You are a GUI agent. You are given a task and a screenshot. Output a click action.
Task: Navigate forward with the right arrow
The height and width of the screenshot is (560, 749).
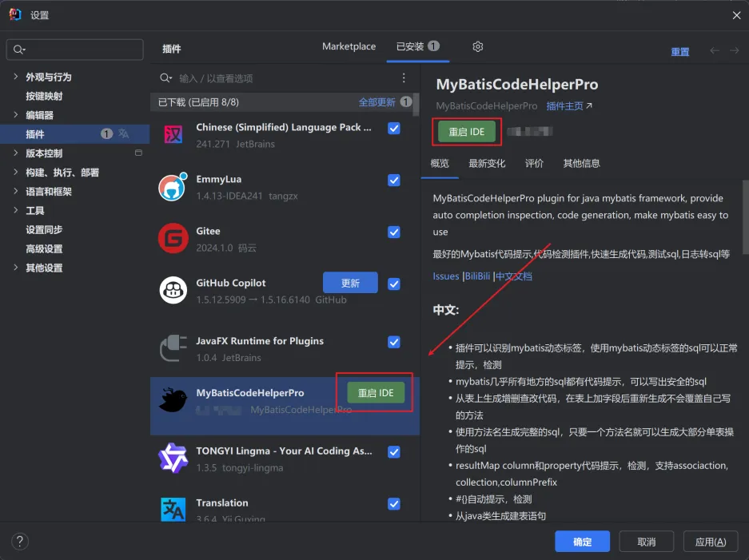(734, 50)
